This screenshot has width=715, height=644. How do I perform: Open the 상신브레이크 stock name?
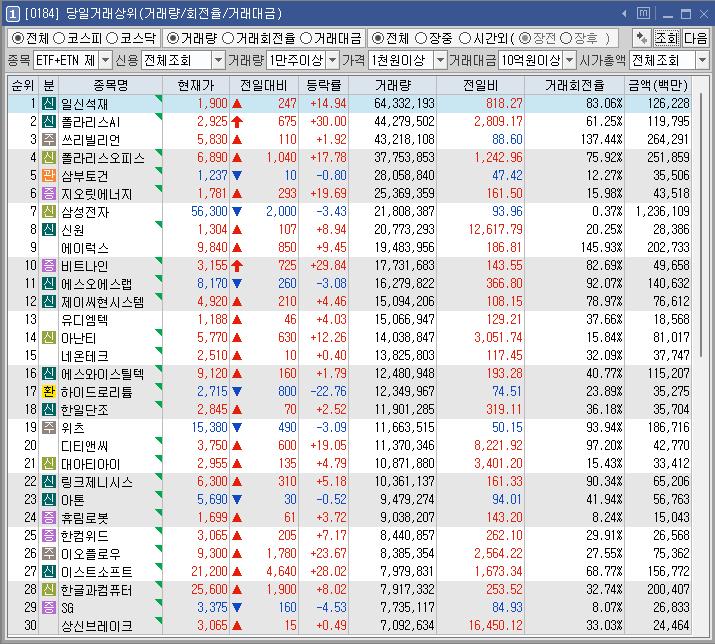[97, 626]
